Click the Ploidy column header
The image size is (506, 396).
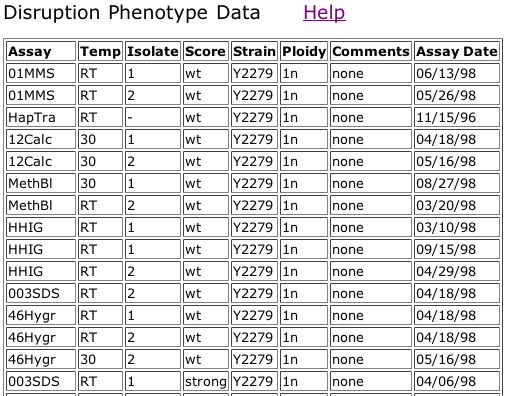coord(304,51)
